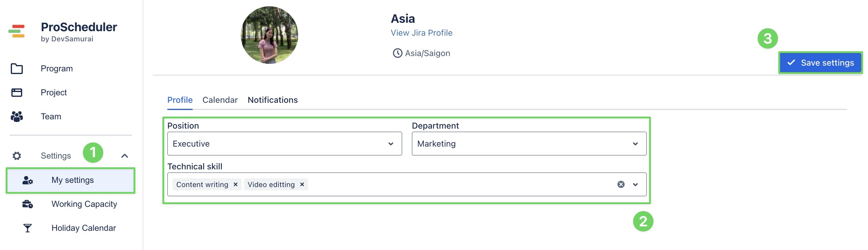The width and height of the screenshot is (868, 250).
Task: Click the Holiday Calendar cocktail icon
Action: tap(27, 228)
